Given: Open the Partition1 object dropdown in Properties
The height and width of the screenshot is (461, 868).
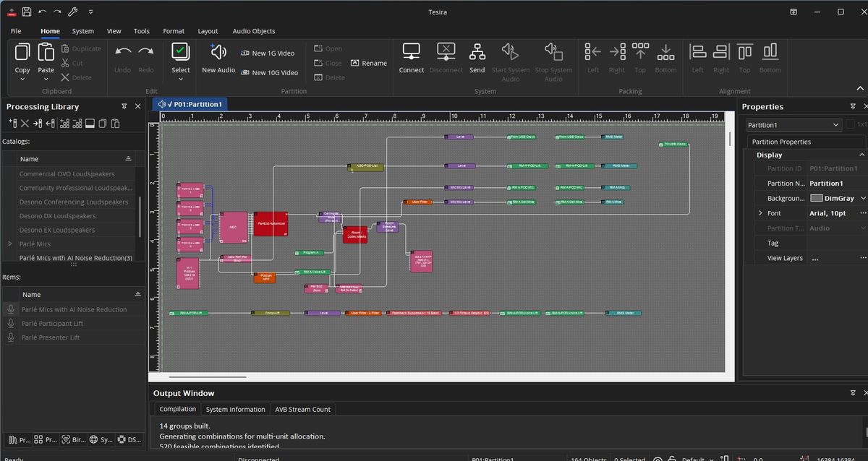Looking at the screenshot, I should click(x=836, y=125).
